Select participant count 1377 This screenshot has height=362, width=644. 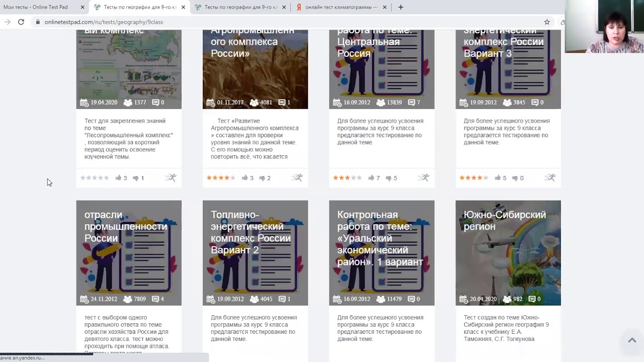[140, 103]
